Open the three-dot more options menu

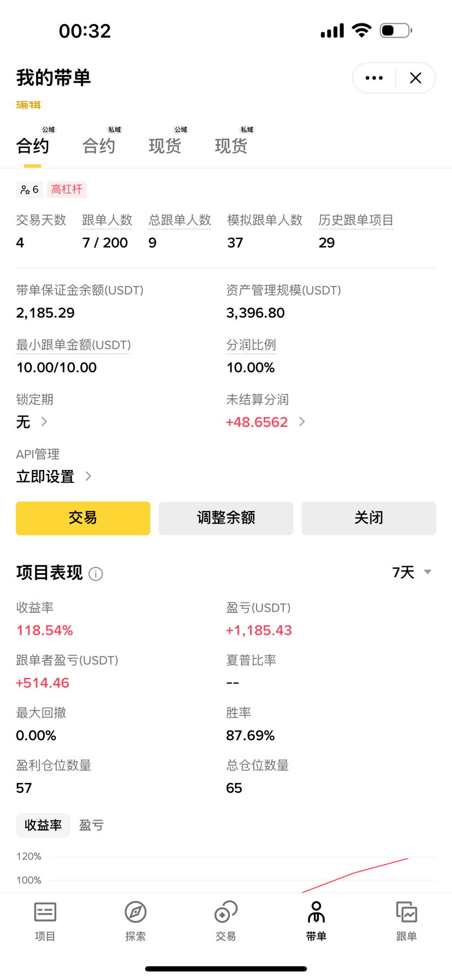tap(374, 78)
